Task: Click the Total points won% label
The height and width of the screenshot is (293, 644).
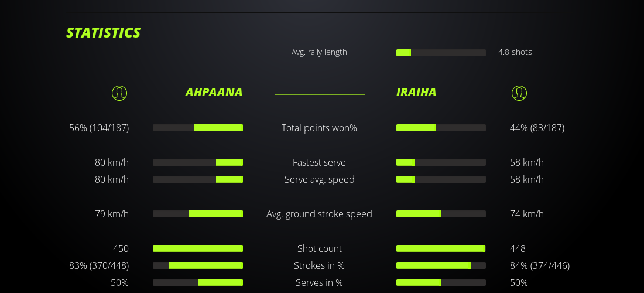Action: [x=319, y=128]
